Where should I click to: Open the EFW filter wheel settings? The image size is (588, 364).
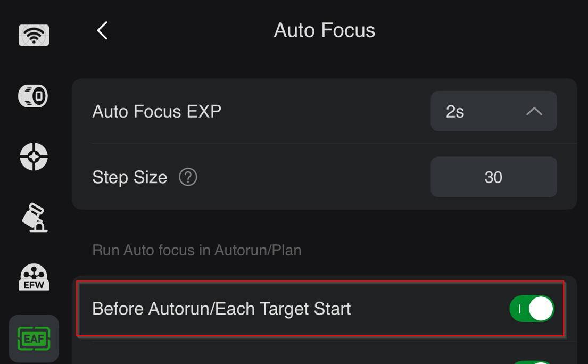click(x=34, y=277)
